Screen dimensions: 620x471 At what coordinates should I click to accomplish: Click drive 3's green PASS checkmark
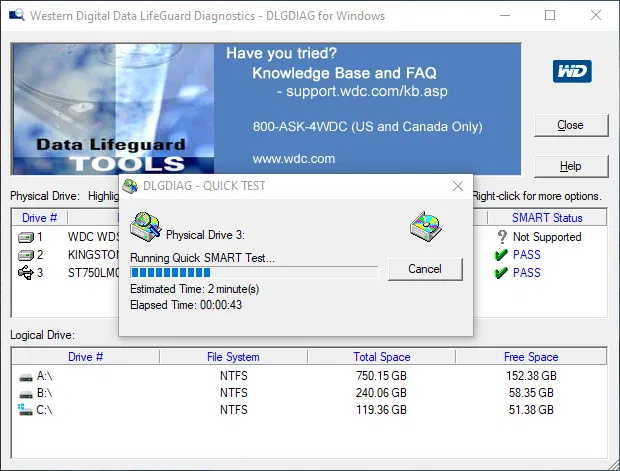pyautogui.click(x=501, y=272)
